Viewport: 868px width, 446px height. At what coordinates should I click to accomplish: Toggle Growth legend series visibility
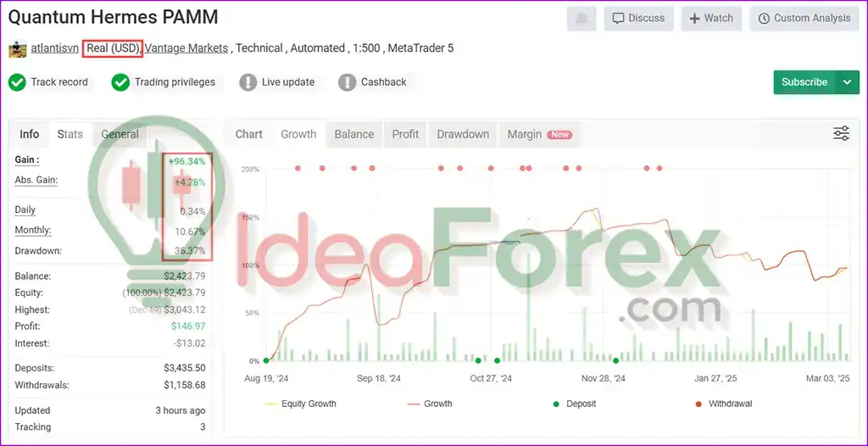pos(429,404)
